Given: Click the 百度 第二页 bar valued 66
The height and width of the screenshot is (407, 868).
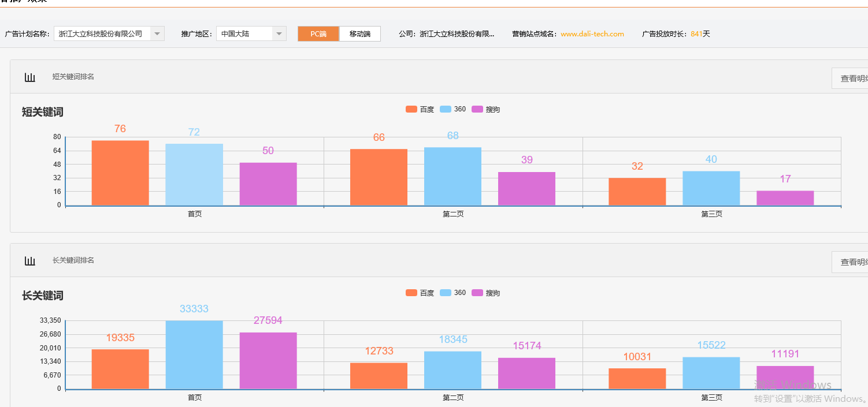Looking at the screenshot, I should pos(379,177).
